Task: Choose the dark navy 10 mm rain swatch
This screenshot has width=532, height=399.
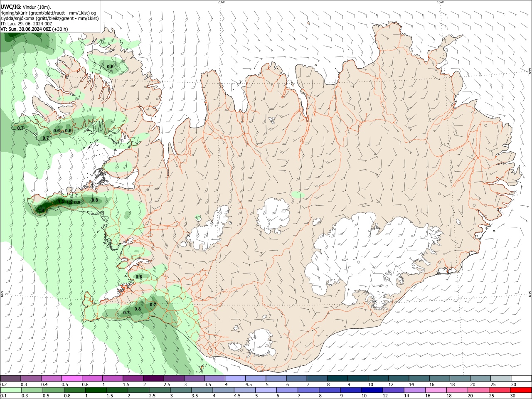Action: pyautogui.click(x=371, y=390)
